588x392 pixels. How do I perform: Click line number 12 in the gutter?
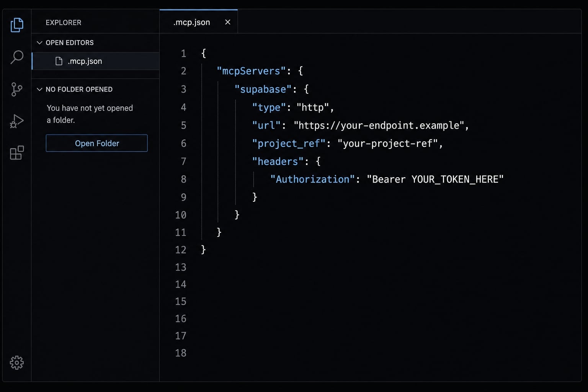pyautogui.click(x=181, y=250)
